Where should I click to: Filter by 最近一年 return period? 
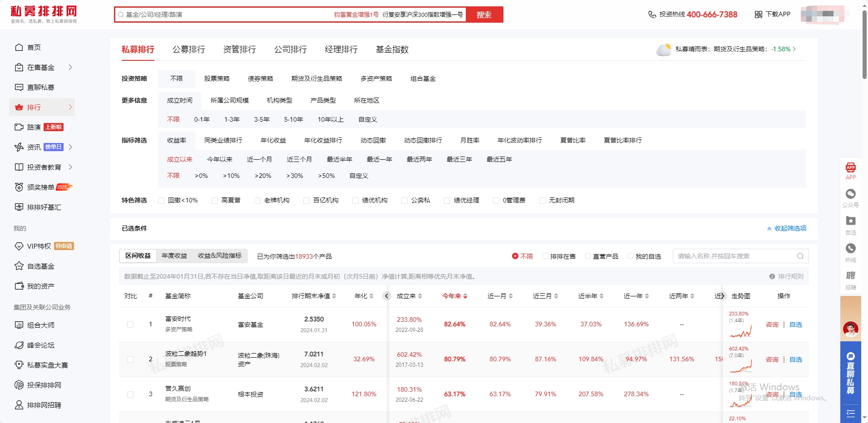(380, 159)
